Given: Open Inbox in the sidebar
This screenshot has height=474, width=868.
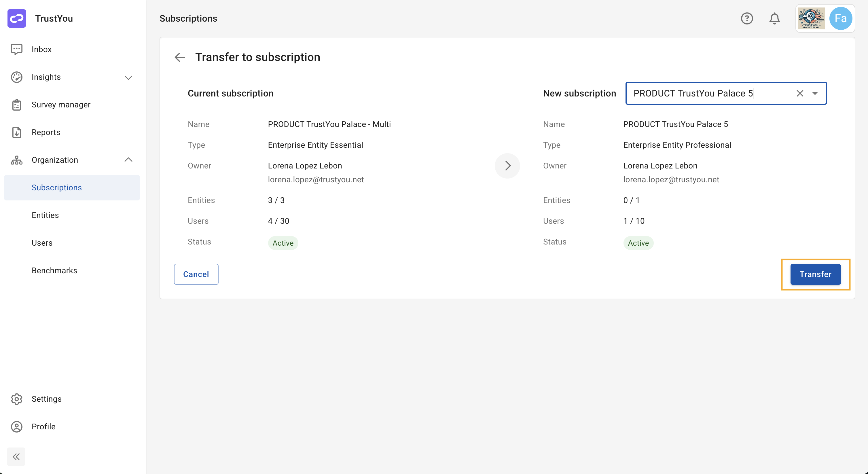Looking at the screenshot, I should [x=72, y=49].
